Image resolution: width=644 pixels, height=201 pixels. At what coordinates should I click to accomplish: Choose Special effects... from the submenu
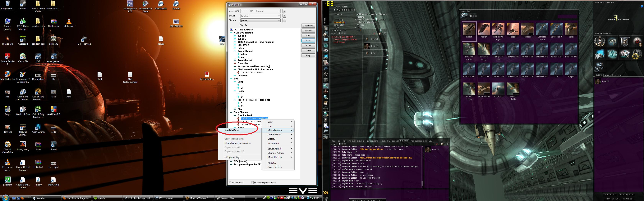pyautogui.click(x=239, y=130)
